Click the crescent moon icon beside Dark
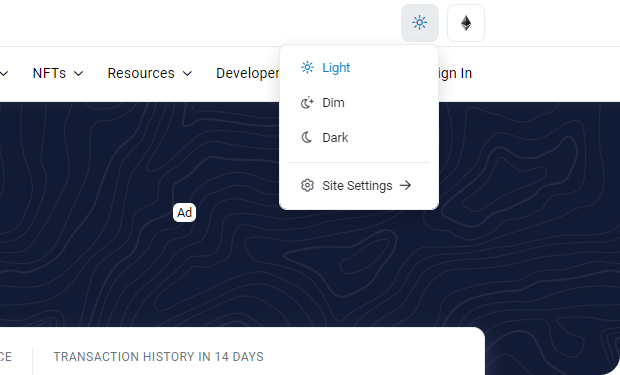The height and width of the screenshot is (375, 620). (307, 138)
